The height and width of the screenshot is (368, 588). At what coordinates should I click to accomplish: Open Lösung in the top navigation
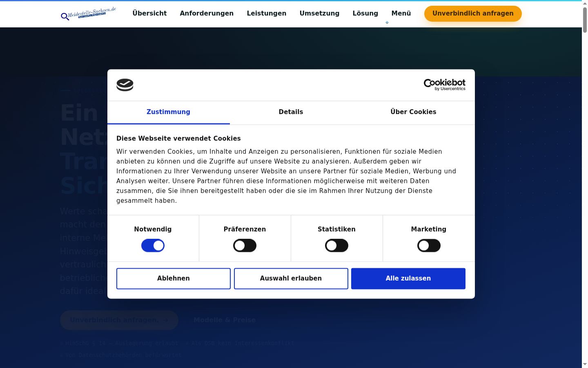(x=365, y=13)
